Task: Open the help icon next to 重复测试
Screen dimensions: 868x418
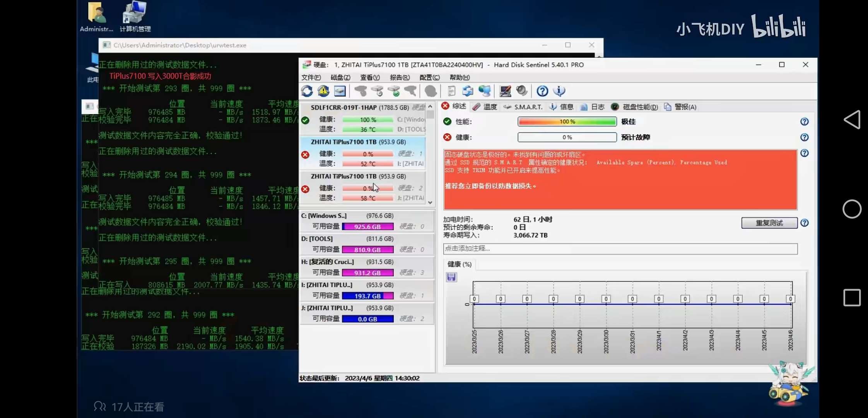Action: 805,223
